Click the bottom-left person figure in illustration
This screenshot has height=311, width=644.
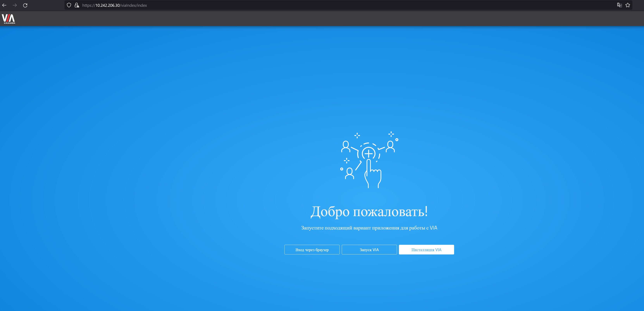click(x=350, y=174)
